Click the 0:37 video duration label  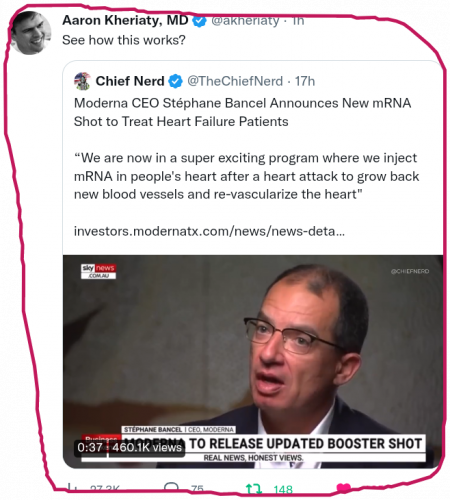(x=90, y=447)
